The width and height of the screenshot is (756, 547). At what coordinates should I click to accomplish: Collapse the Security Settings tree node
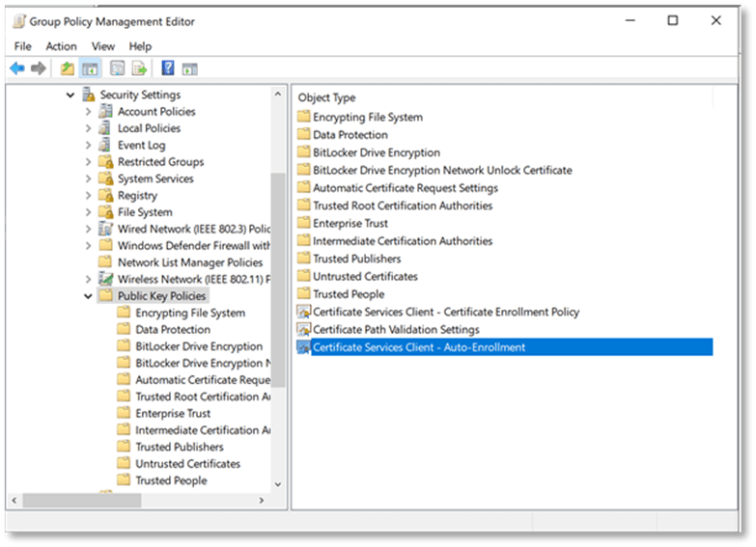tap(70, 95)
